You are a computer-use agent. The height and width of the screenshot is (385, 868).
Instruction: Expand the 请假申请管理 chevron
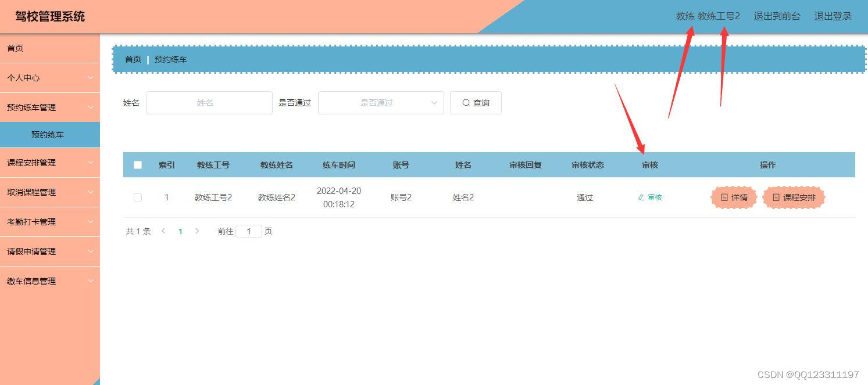click(91, 251)
